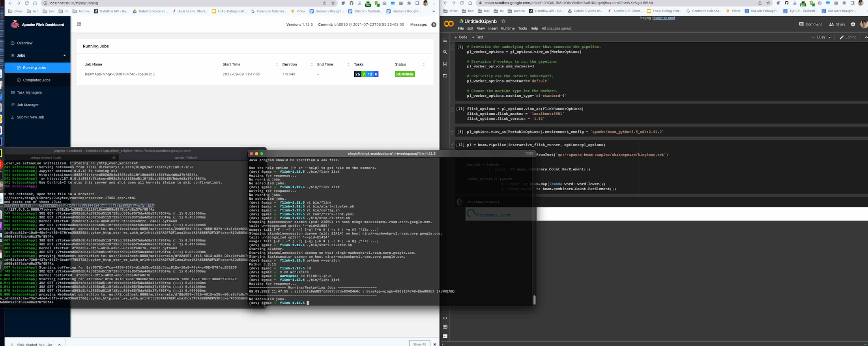Click the Colab Share button
The height and width of the screenshot is (346, 868).
pyautogui.click(x=837, y=24)
